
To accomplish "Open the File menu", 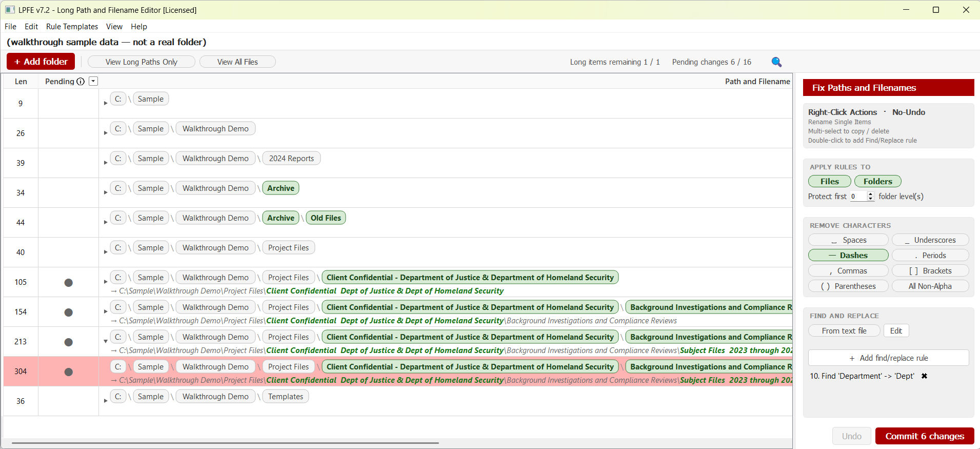I will click(10, 27).
